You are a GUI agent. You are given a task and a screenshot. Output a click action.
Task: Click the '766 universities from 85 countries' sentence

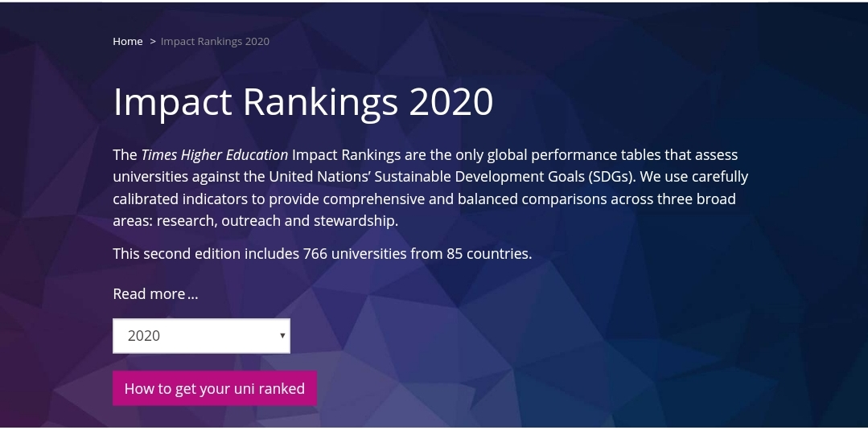[418, 254]
